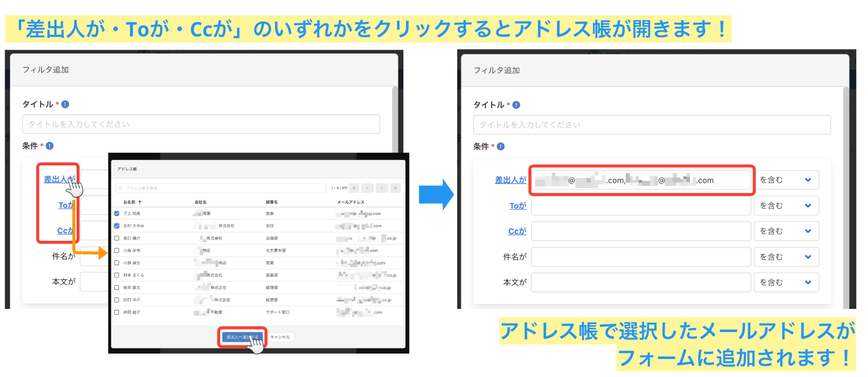Select the 神田 越子 checkbox
868x377 pixels.
click(117, 312)
